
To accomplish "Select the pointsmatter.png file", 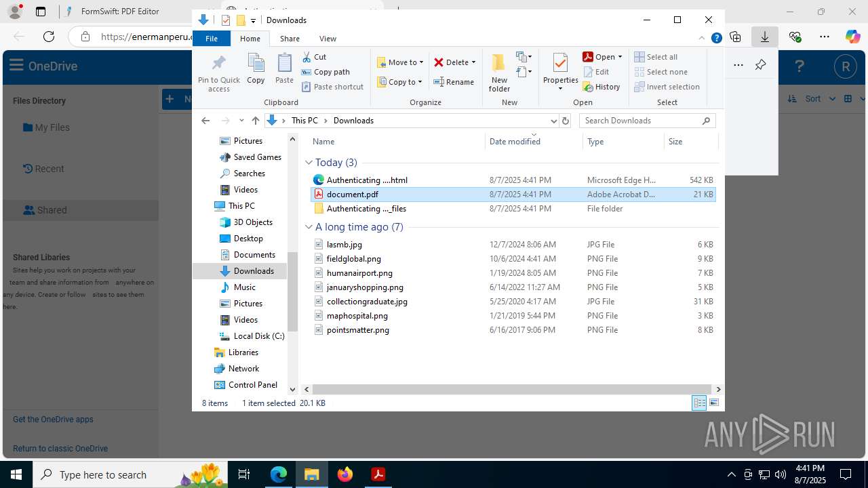I will pyautogui.click(x=513, y=330).
